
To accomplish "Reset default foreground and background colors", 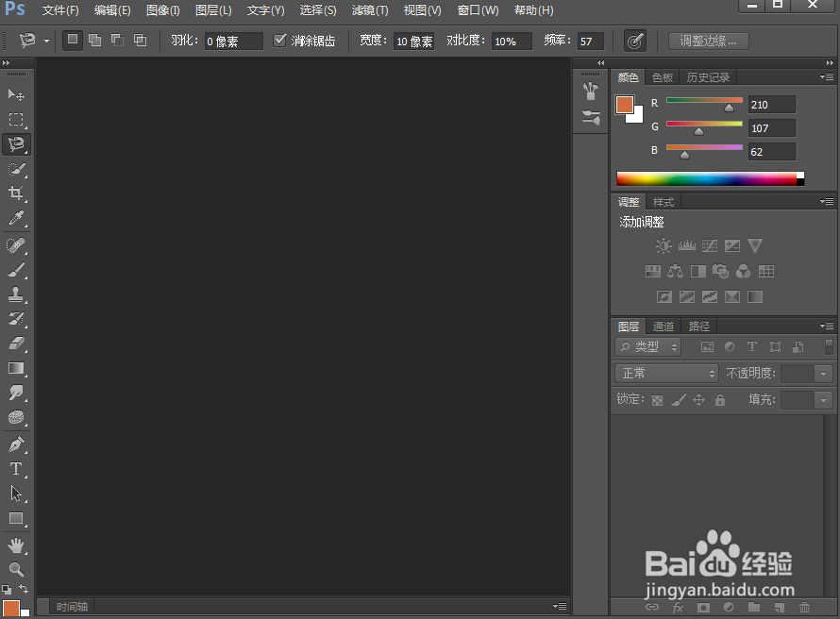I will [x=7, y=589].
